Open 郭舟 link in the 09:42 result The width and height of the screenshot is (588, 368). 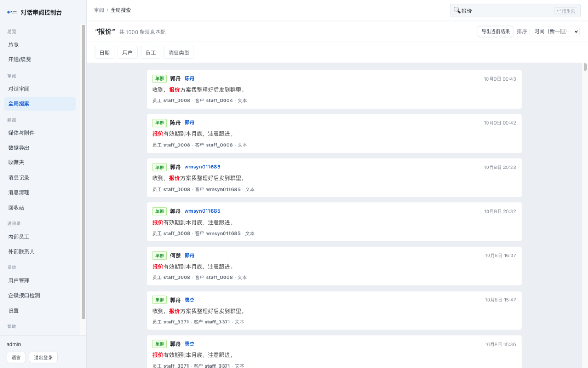tap(189, 123)
